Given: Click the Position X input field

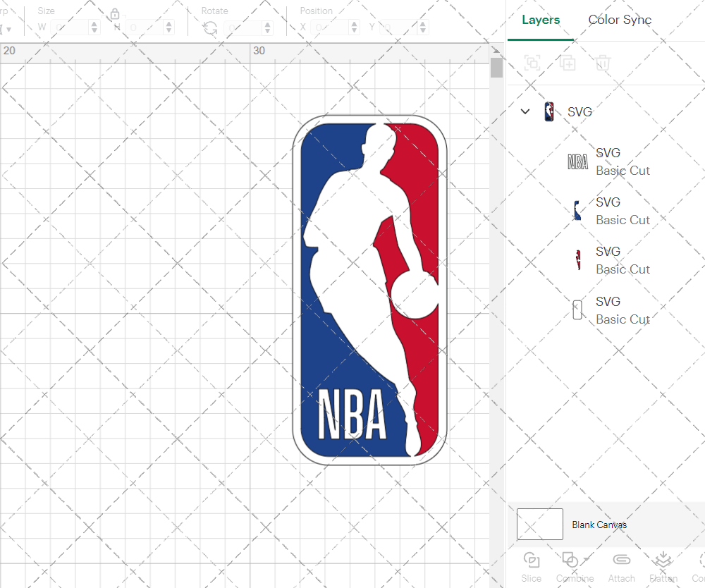Looking at the screenshot, I should point(328,27).
